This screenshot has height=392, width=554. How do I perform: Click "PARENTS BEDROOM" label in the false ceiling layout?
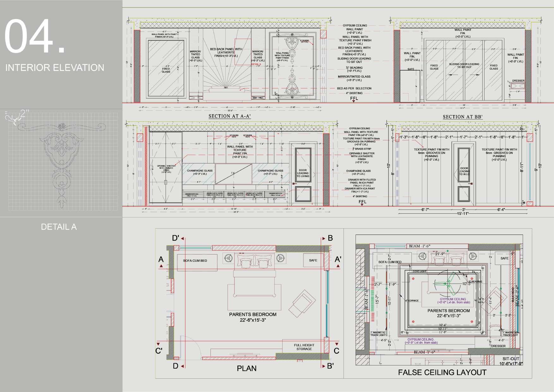pos(449,311)
